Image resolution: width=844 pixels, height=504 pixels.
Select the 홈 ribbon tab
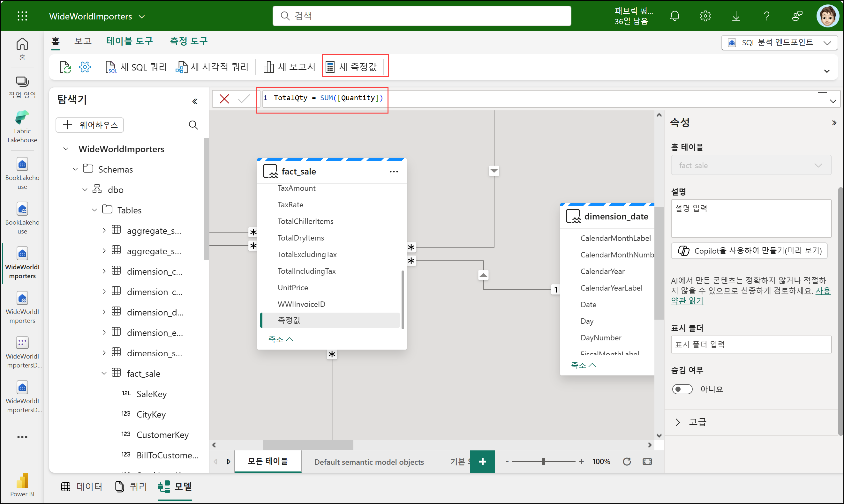pos(55,41)
